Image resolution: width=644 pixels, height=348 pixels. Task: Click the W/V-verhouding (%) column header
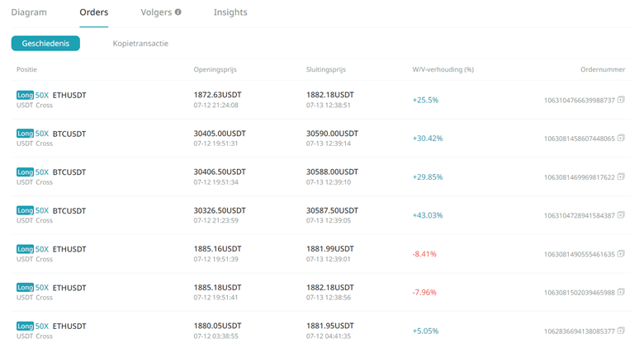pyautogui.click(x=443, y=69)
